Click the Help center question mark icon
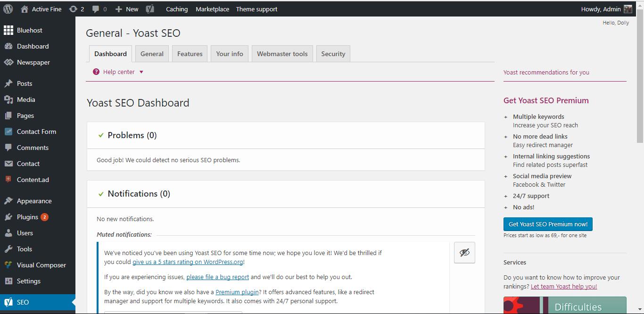This screenshot has height=314, width=644. click(96, 72)
